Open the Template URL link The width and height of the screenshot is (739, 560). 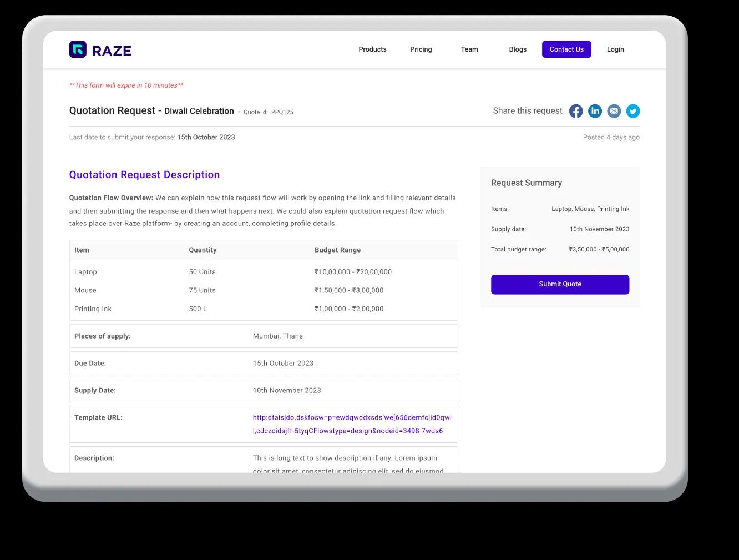click(352, 424)
